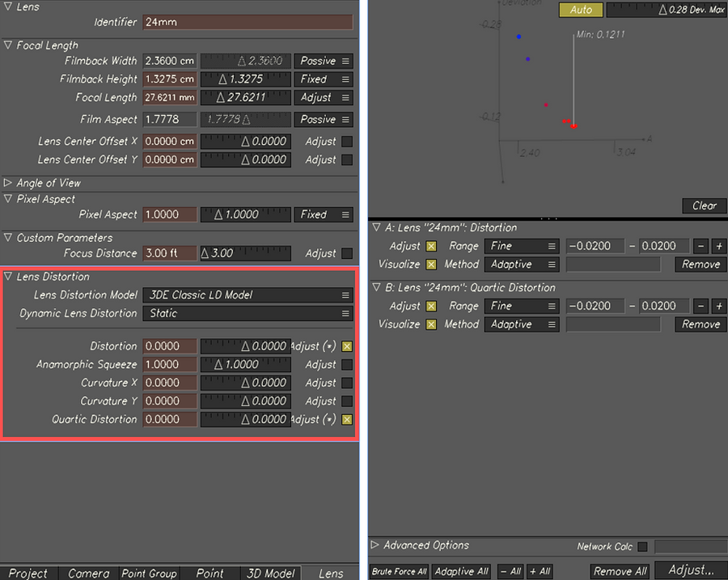Screen dimensions: 728x580
Task: Collapse the Lens Distortion section
Action: click(8, 277)
